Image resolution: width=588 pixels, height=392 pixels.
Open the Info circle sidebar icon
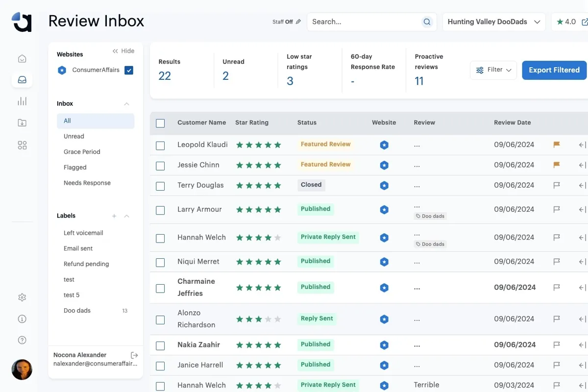pyautogui.click(x=22, y=318)
